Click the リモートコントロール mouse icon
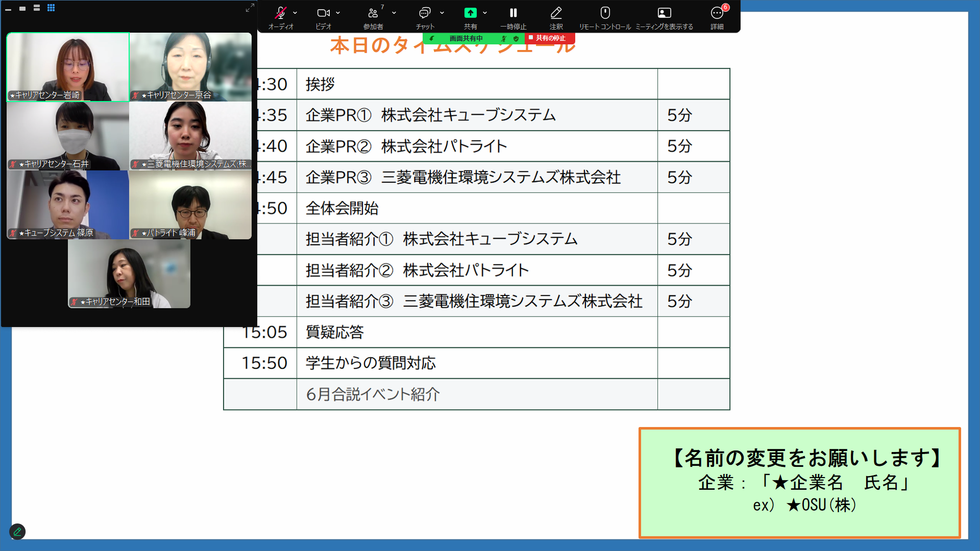 coord(605,13)
